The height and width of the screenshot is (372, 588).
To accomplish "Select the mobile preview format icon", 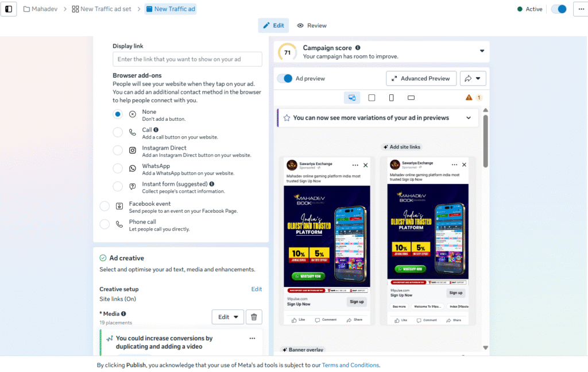I will point(391,98).
